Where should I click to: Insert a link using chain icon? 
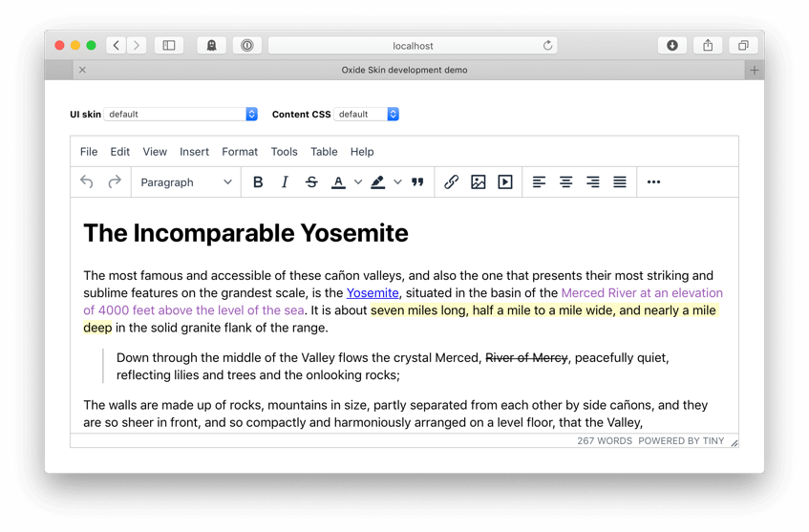451,182
